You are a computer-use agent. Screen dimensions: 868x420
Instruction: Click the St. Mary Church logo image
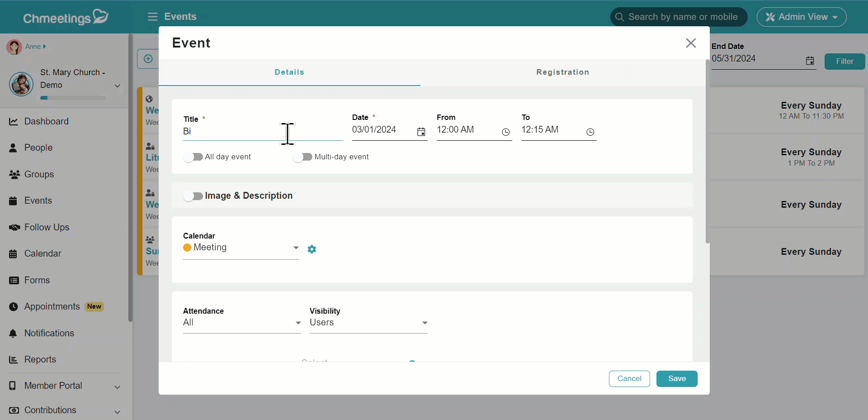pyautogui.click(x=21, y=84)
